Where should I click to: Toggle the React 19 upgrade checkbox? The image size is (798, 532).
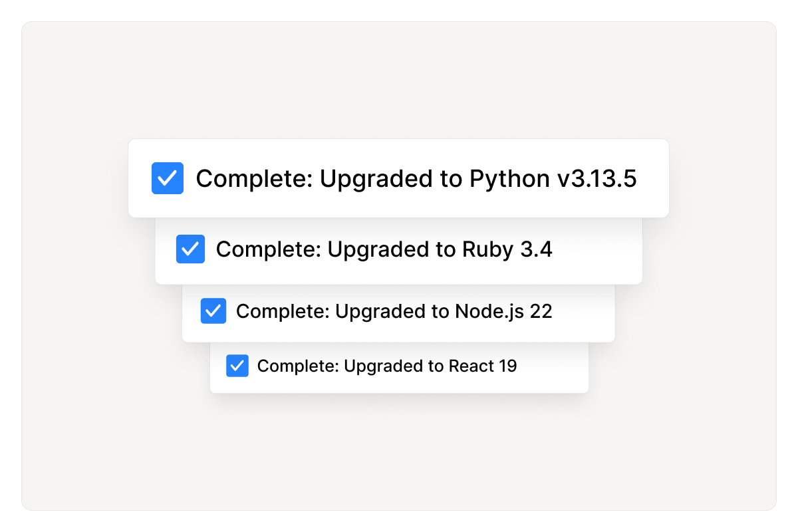click(x=237, y=366)
